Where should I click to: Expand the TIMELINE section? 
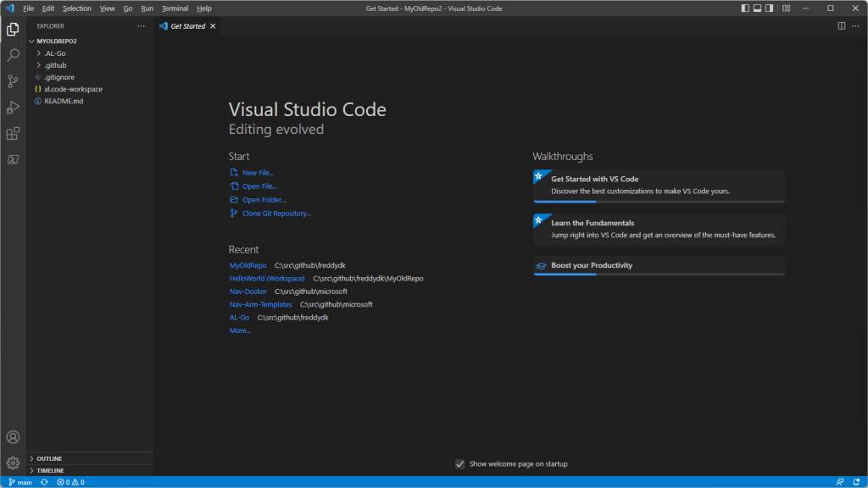[91, 471]
